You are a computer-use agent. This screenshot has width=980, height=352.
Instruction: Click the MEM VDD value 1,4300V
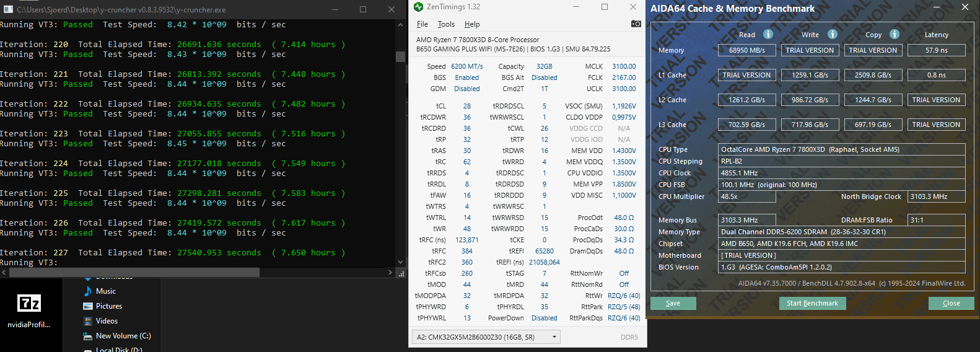coord(624,151)
